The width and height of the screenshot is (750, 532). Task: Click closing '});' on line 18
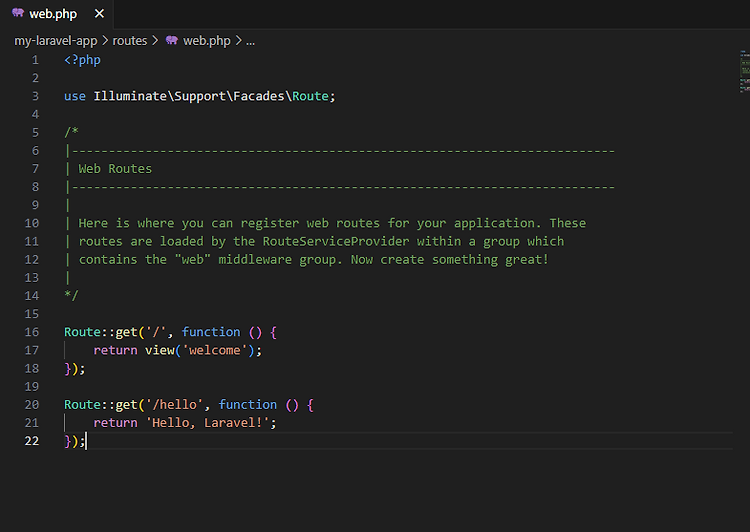tap(75, 368)
